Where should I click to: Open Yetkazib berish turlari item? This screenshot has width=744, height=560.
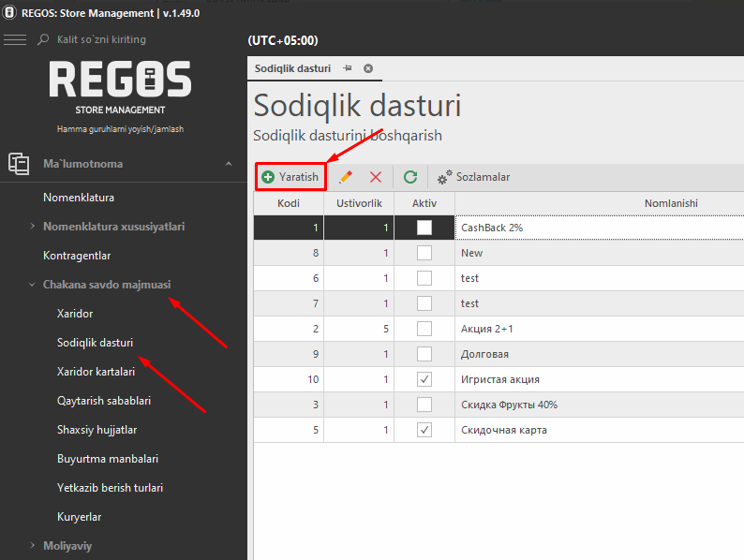[x=110, y=488]
